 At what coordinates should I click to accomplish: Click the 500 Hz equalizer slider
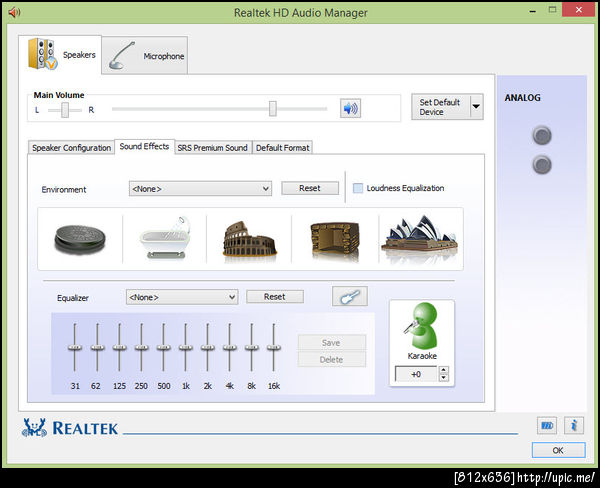(x=163, y=347)
